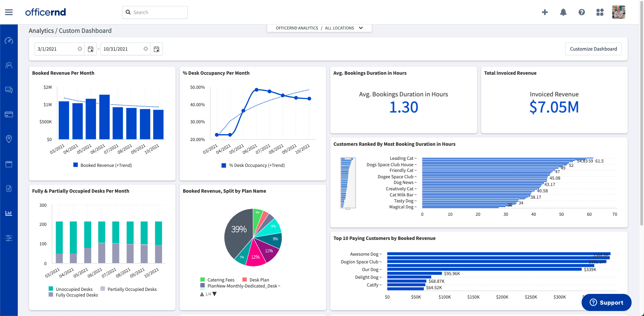This screenshot has width=644, height=316.
Task: Click the search magnifier icon
Action: [x=128, y=12]
